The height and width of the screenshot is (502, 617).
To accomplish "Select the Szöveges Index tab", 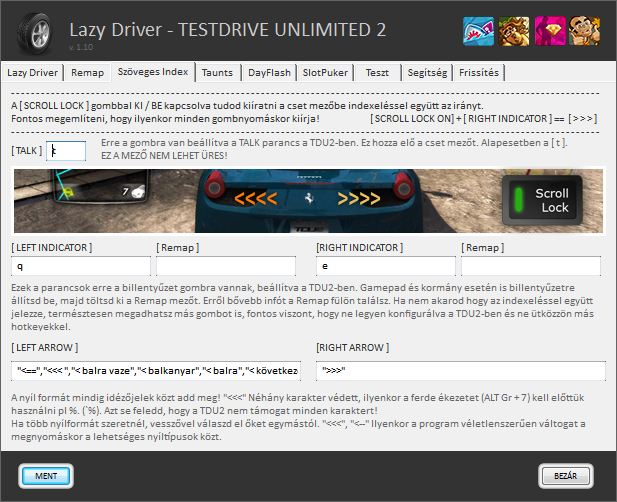I will 153,72.
